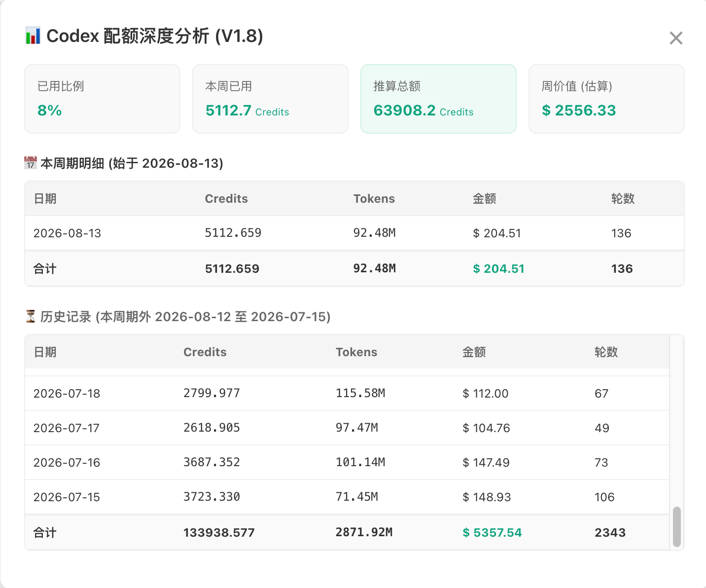Click the tokens value 71.45M
This screenshot has width=706, height=588.
357,497
